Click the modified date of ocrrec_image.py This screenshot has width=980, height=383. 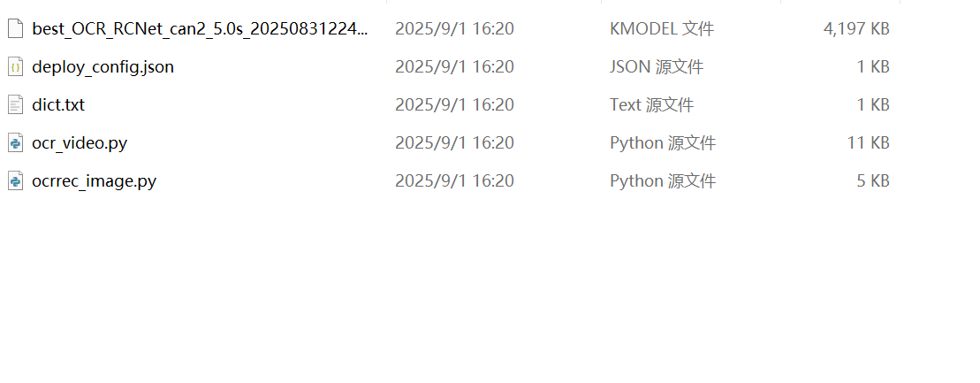pos(454,180)
